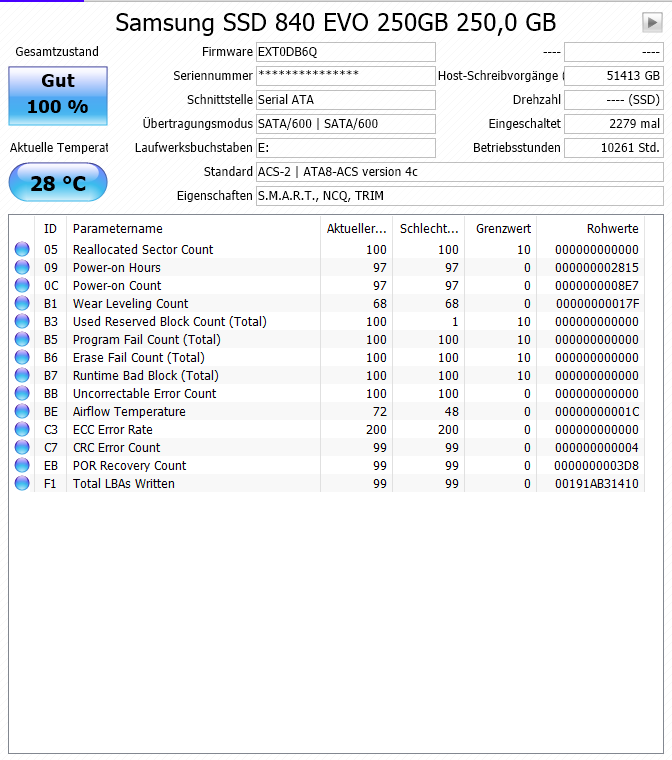This screenshot has height=760, width=672.
Task: Click the Schnittstelle field Serial ATA
Action: pos(346,100)
